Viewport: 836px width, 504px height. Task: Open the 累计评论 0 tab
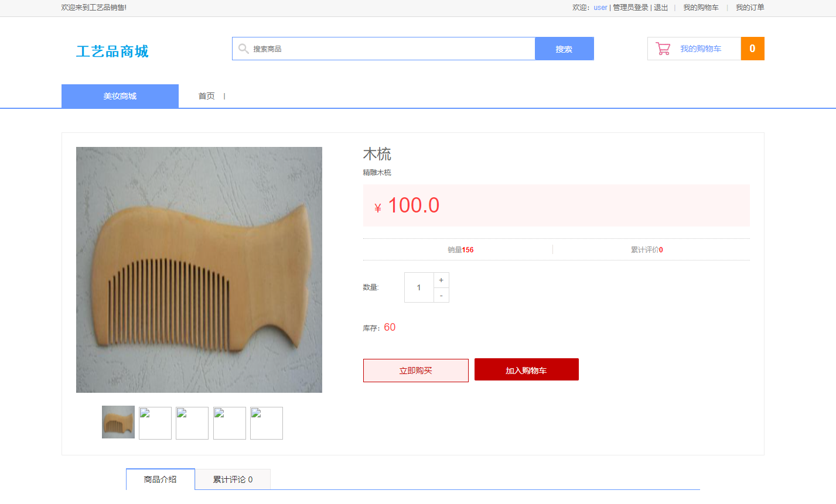(232, 479)
